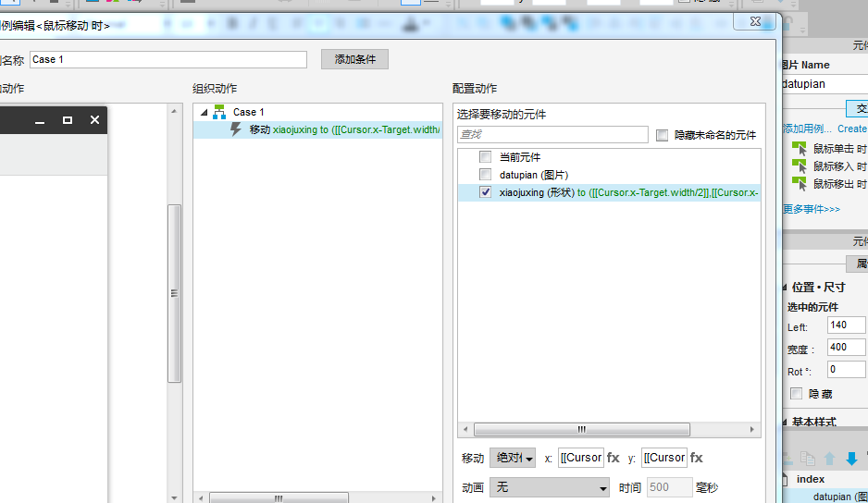Open fx editor for y value
The height and width of the screenshot is (503, 868).
click(697, 458)
